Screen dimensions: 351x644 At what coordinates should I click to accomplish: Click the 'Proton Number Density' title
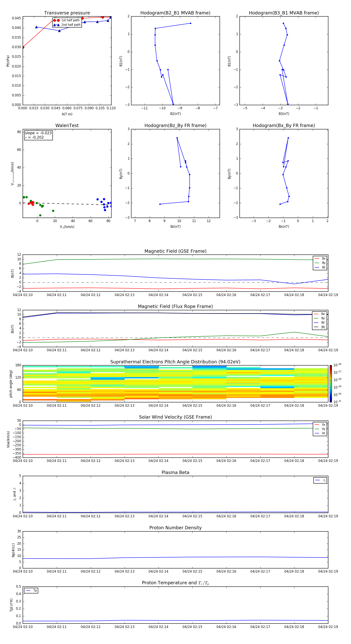pos(175,528)
